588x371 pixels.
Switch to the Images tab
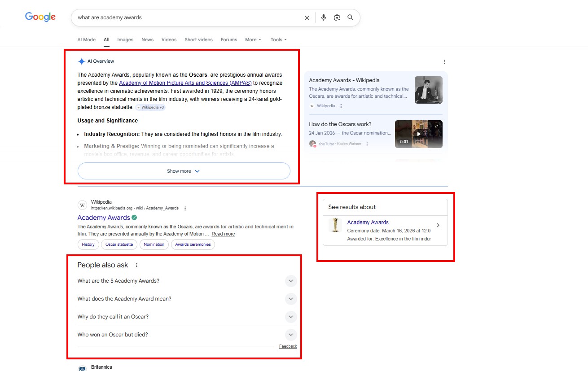tap(125, 39)
